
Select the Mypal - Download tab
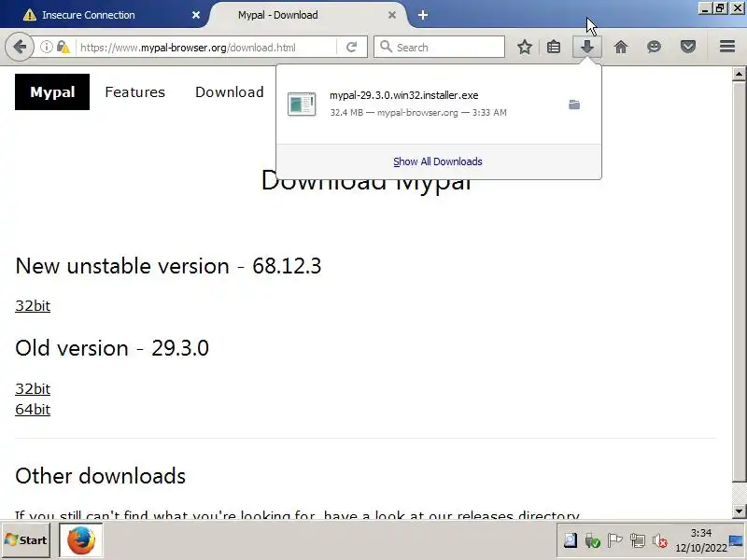307,15
